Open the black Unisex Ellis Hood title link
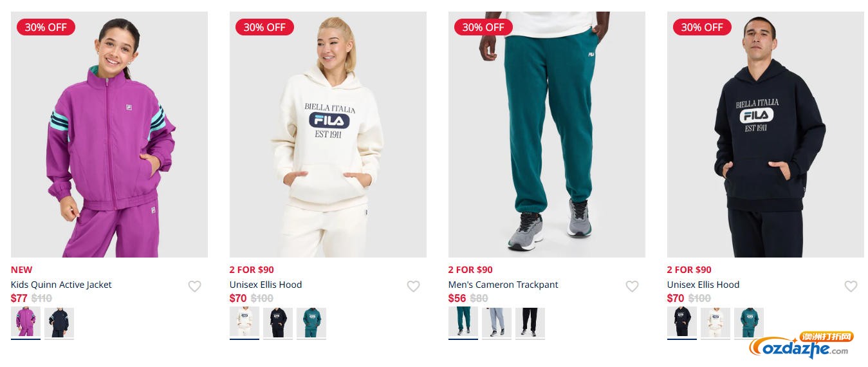 coord(703,285)
